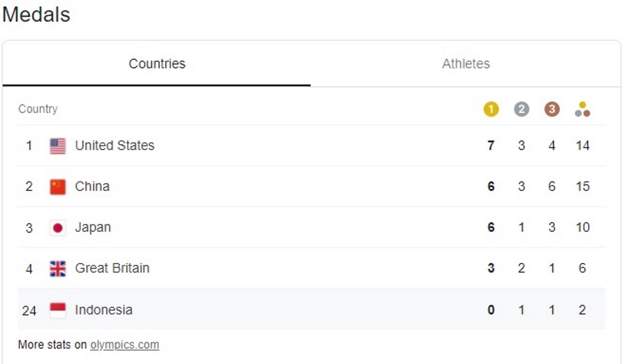
Task: Click the Great Britain flag icon
Action: pyautogui.click(x=56, y=268)
